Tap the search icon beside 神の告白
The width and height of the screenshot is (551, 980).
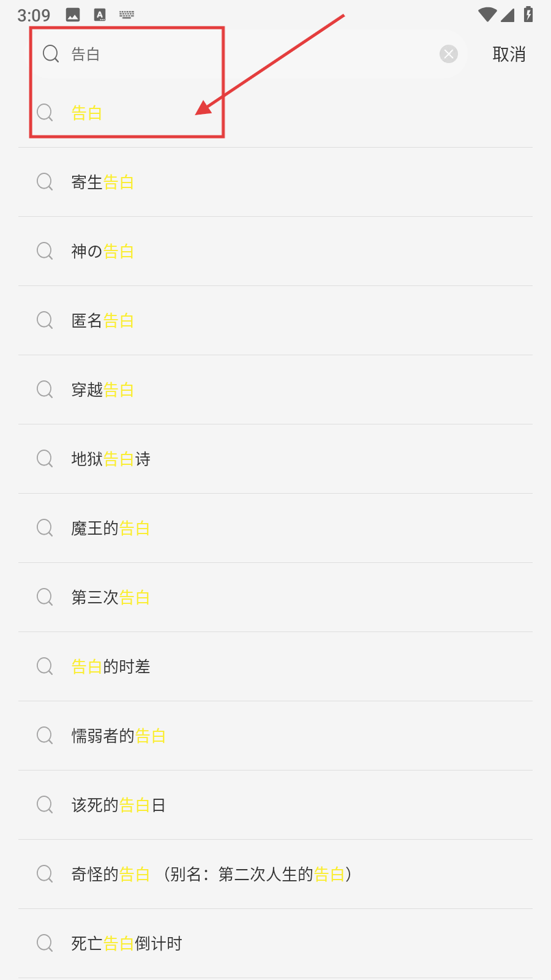pos(45,251)
